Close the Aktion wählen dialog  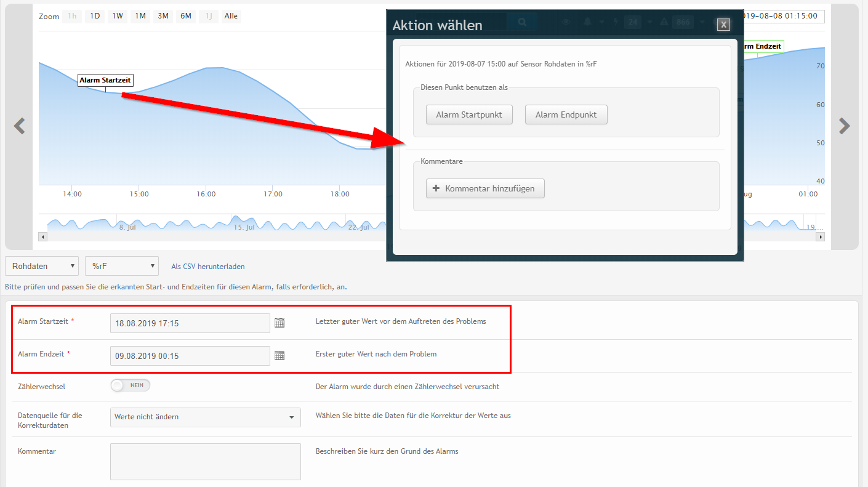tap(724, 25)
